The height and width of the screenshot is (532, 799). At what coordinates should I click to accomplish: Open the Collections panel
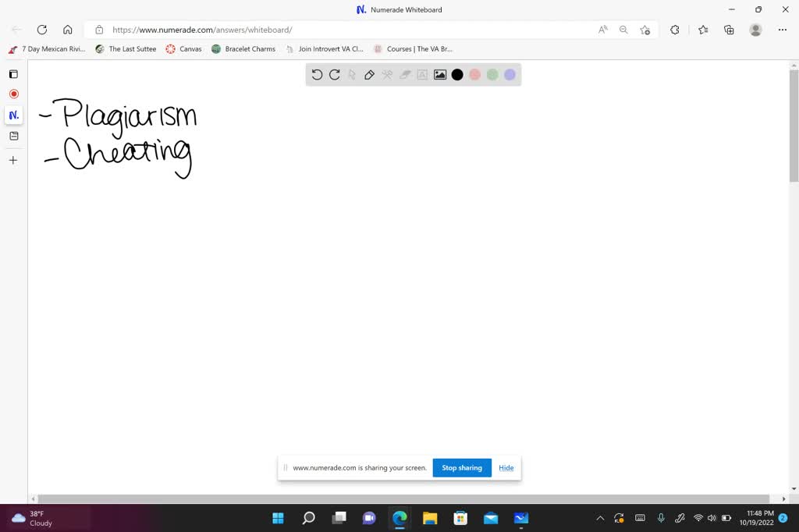730,30
